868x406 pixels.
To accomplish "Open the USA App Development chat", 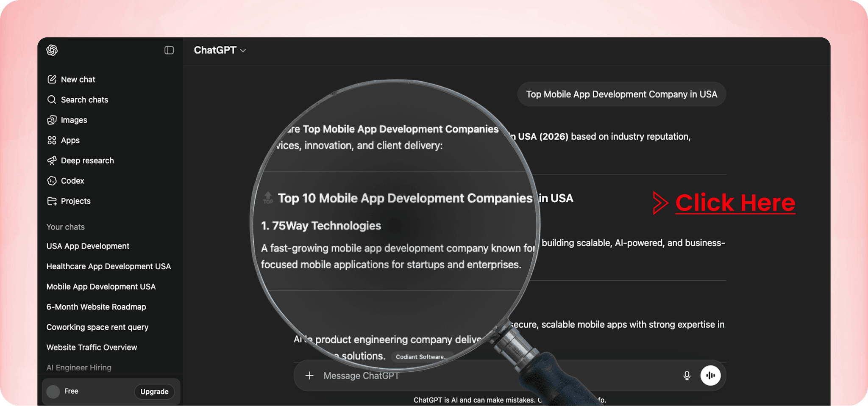I will 88,246.
